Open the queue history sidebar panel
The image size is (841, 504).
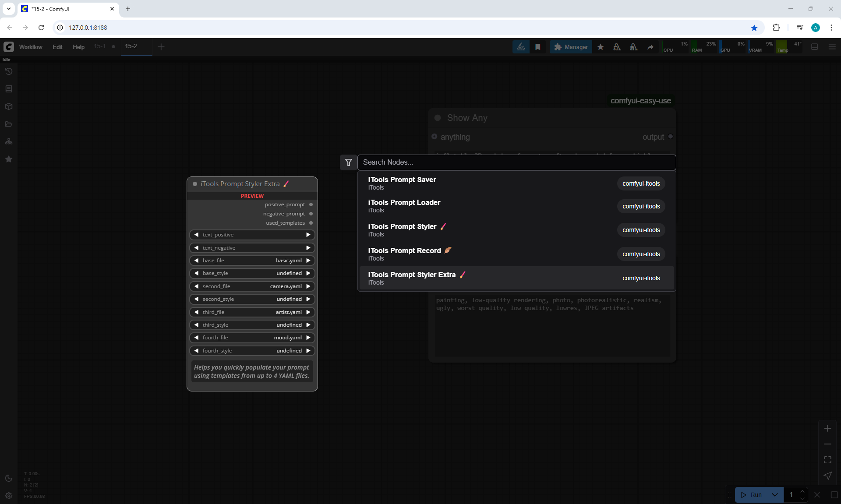[x=9, y=71]
